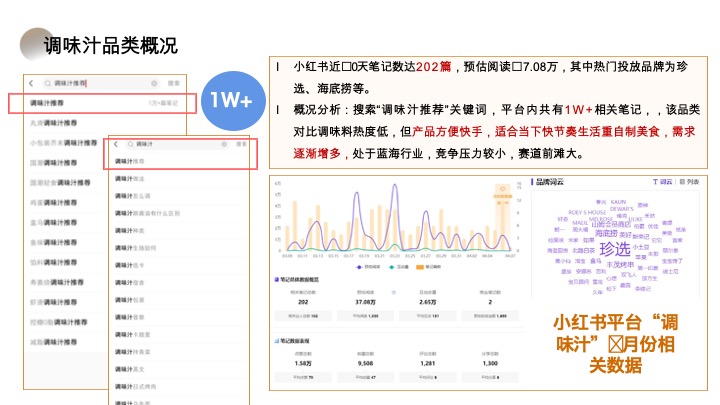Select 调味汁做法 suggestion

129,179
